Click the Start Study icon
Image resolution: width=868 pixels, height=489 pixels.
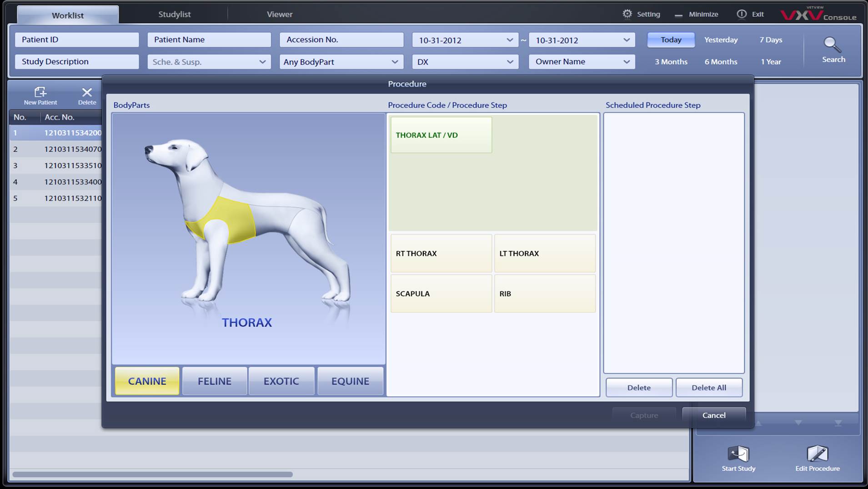tap(738, 458)
